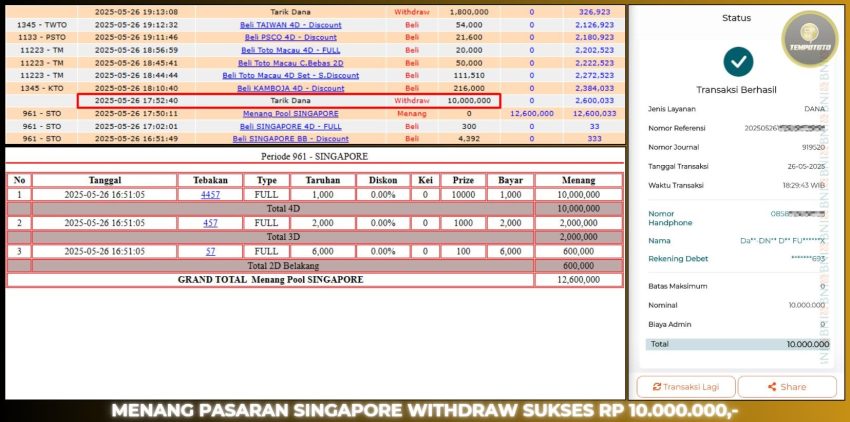850x422 pixels.
Task: Click the Batas Maksimum label
Action: (677, 286)
